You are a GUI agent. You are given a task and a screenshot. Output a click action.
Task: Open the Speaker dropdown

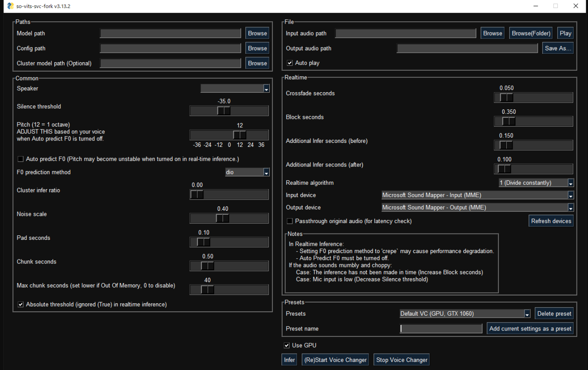(x=266, y=88)
